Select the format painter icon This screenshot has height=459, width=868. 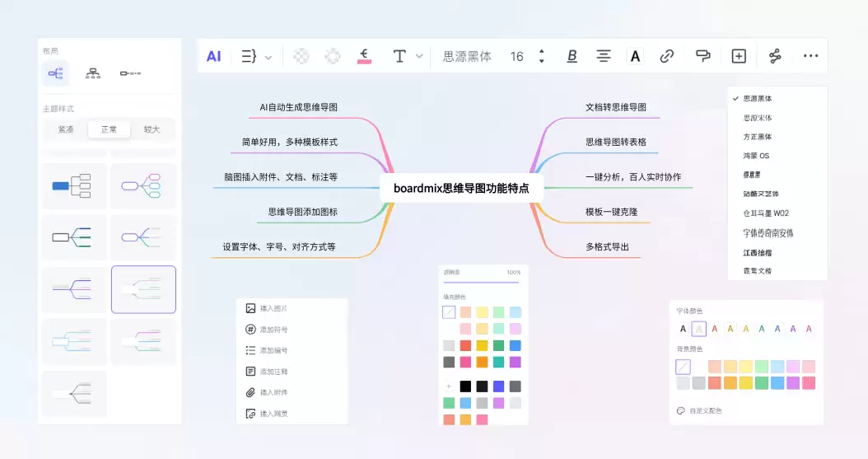[702, 56]
